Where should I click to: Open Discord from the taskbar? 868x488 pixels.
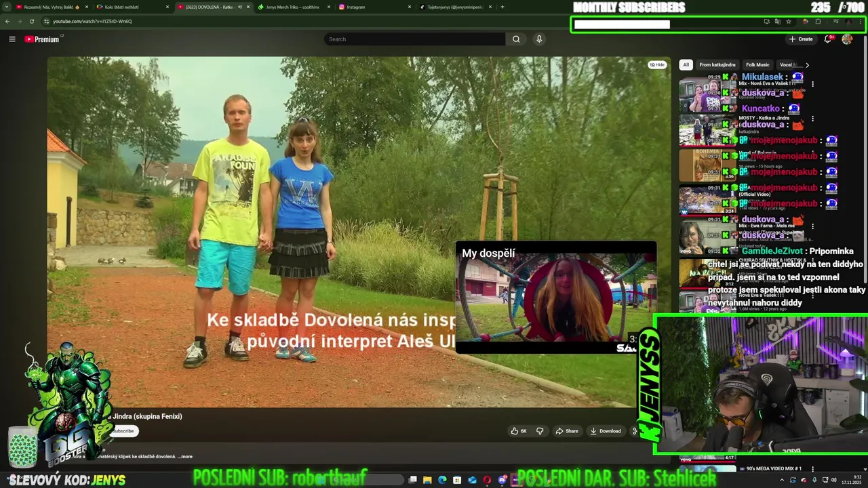pyautogui.click(x=502, y=480)
